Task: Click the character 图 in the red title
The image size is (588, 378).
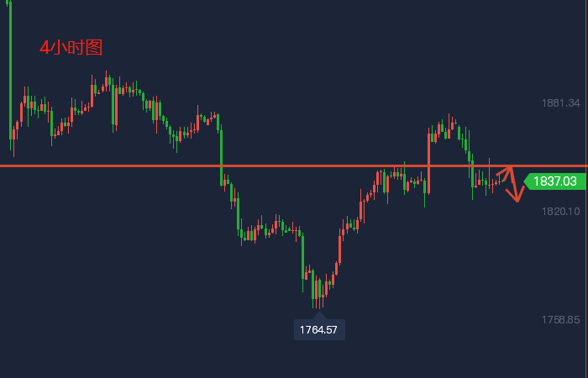Action: coord(93,49)
